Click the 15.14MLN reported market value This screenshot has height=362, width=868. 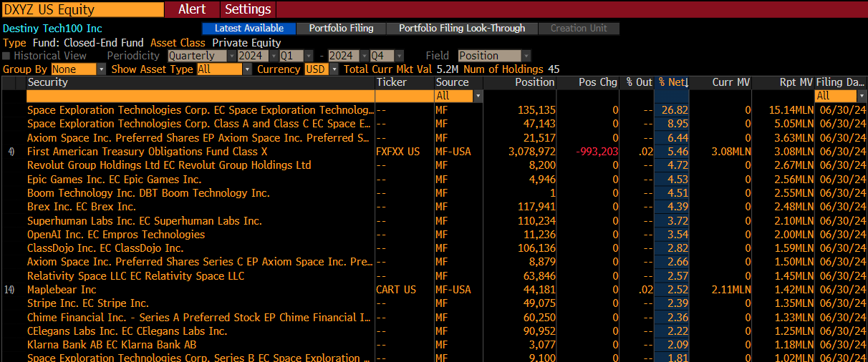click(791, 110)
